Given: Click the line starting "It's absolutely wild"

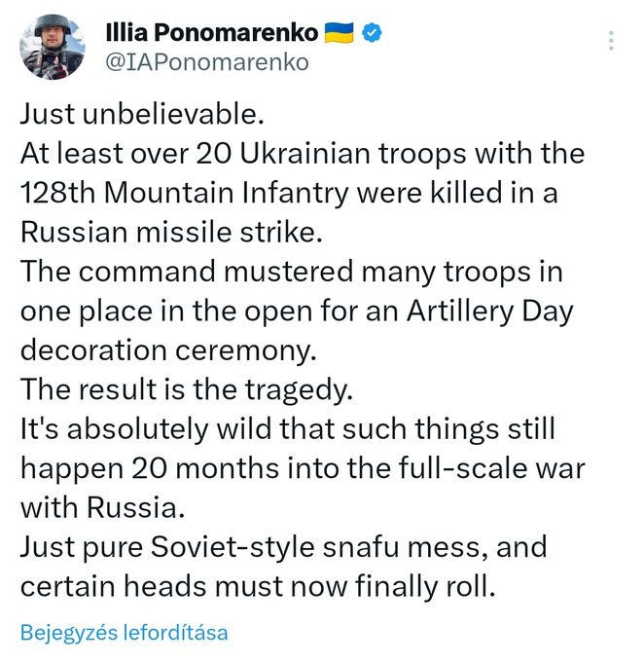Looking at the screenshot, I should 287,428.
